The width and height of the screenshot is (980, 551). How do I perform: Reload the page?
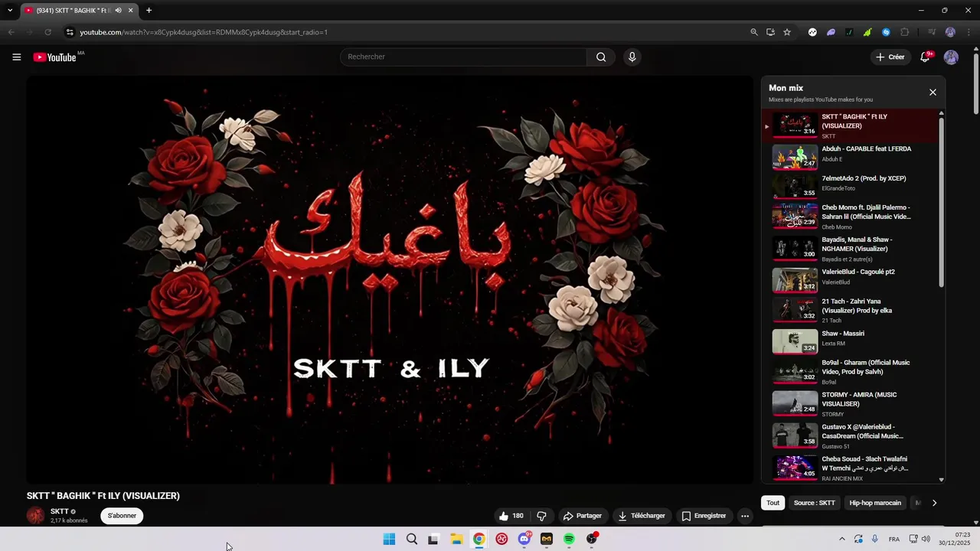tap(47, 32)
